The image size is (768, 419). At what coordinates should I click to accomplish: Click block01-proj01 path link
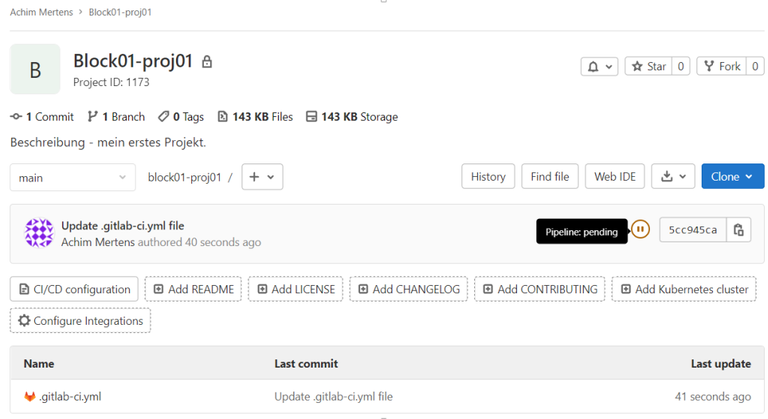click(185, 177)
